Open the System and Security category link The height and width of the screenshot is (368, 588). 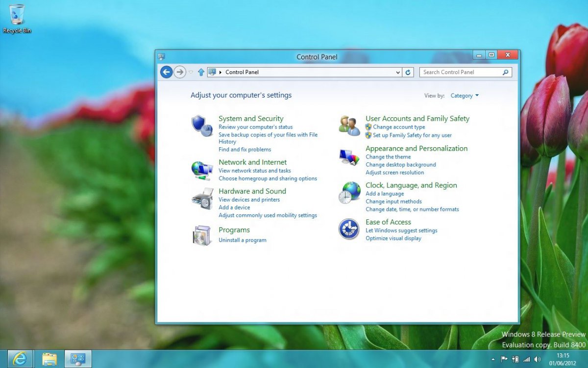point(251,119)
